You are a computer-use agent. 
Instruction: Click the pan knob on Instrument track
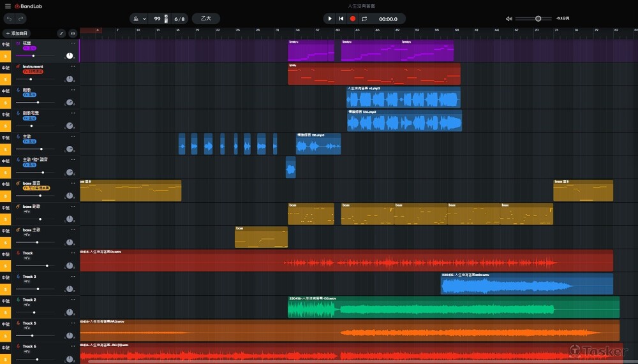(70, 79)
